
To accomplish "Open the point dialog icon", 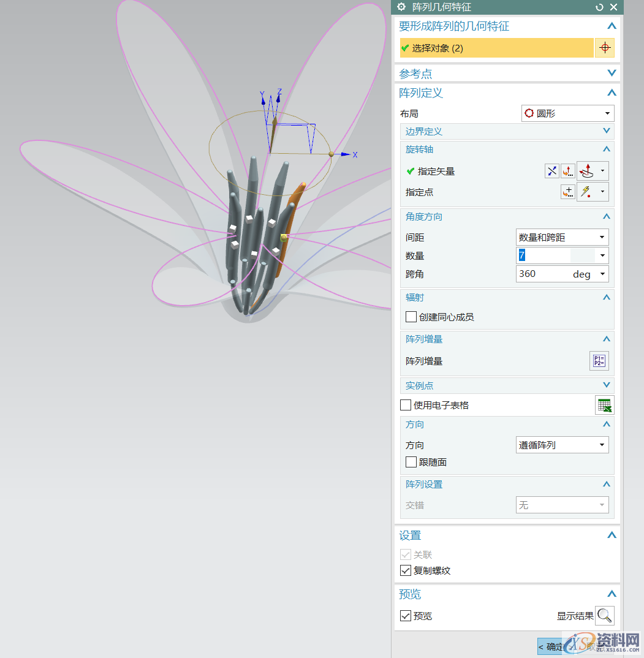I will pyautogui.click(x=568, y=192).
